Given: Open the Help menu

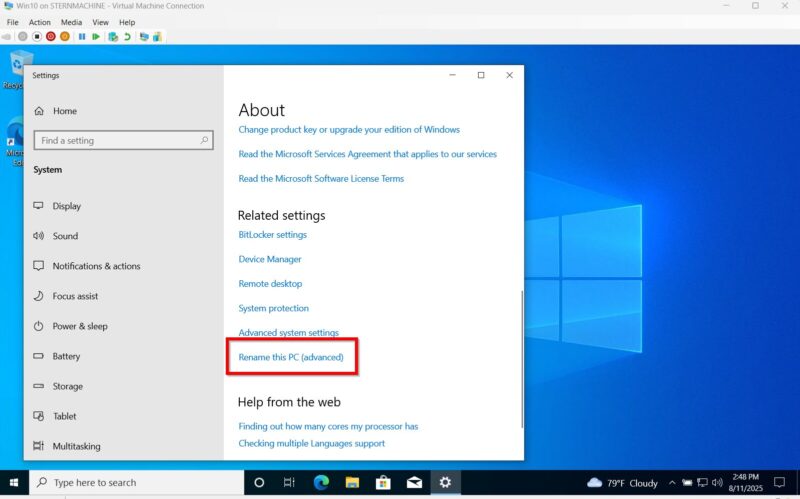Looking at the screenshot, I should click(127, 22).
